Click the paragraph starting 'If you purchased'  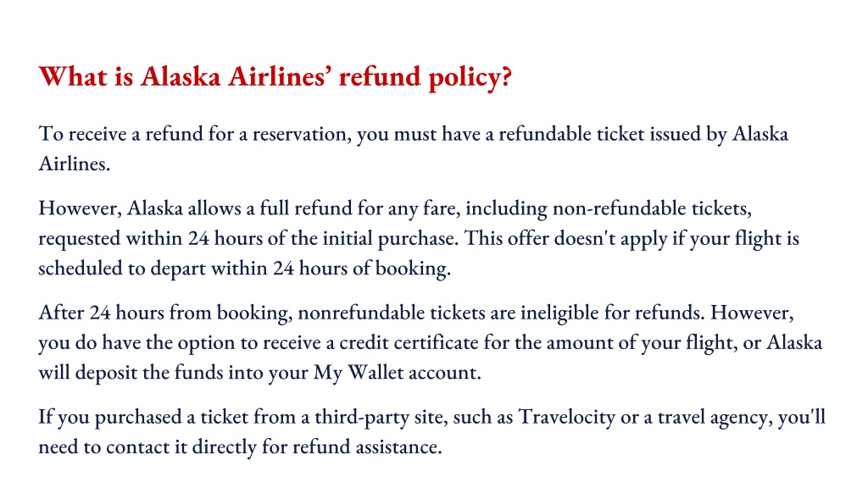(431, 431)
